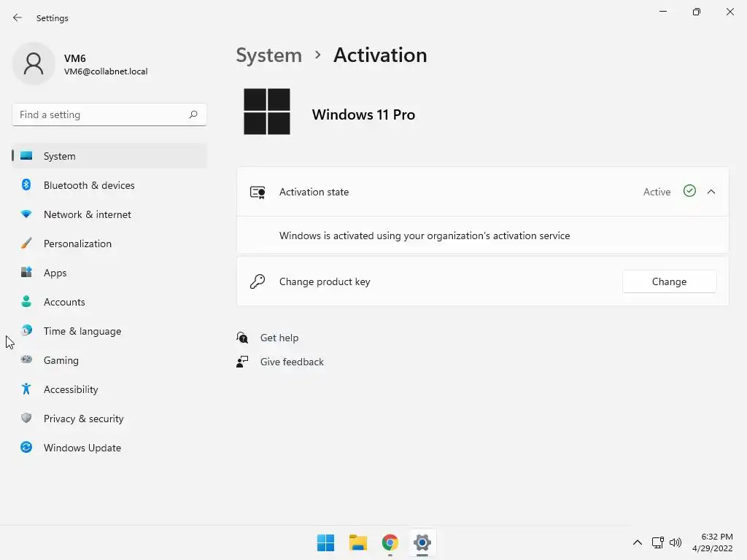The height and width of the screenshot is (560, 747).
Task: Click the Get help headset icon
Action: pyautogui.click(x=242, y=338)
